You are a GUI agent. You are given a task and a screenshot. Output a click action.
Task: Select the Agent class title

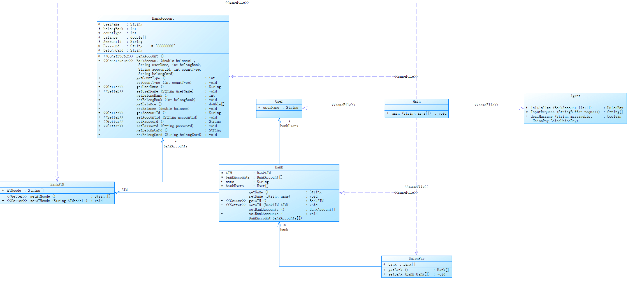[x=575, y=96]
